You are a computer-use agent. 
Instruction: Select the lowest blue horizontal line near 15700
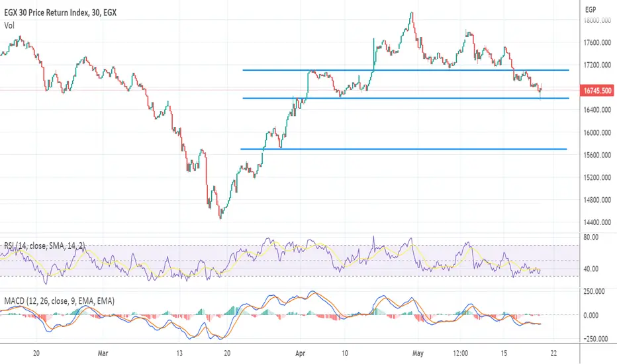click(x=403, y=149)
